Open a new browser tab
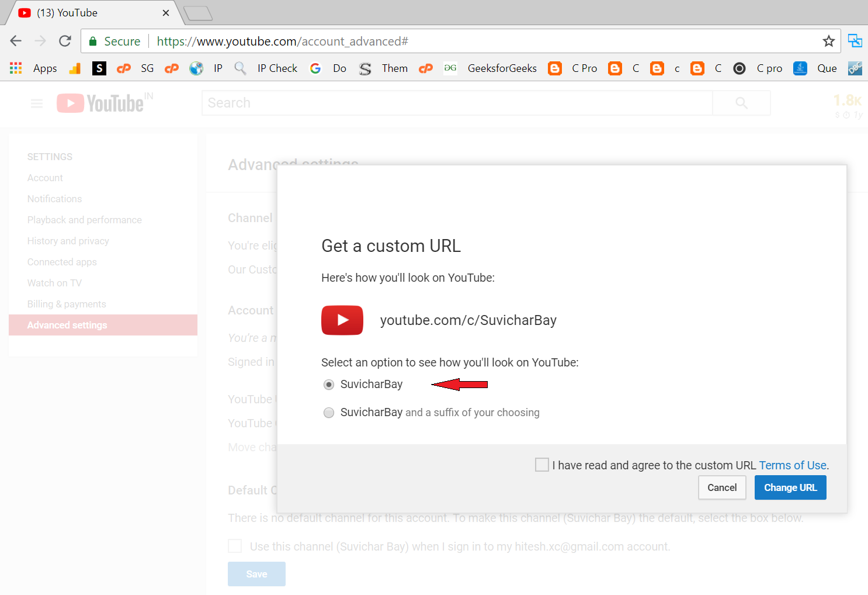 point(198,13)
